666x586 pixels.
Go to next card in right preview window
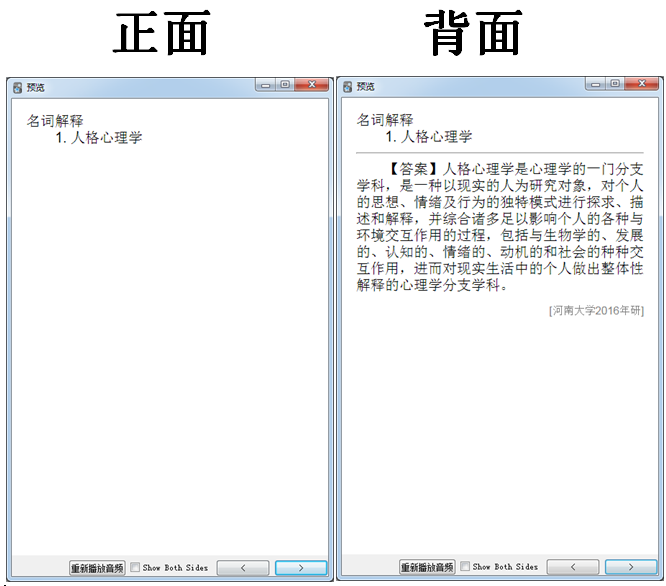(631, 567)
